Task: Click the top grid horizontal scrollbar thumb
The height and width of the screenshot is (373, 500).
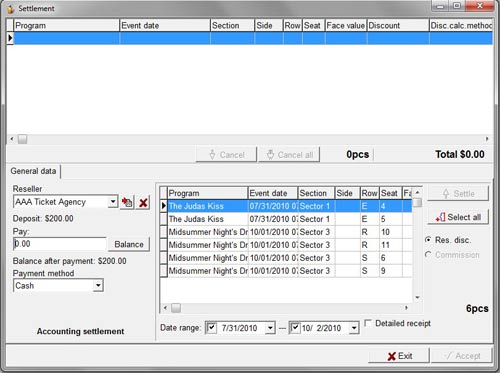Action: click(23, 139)
